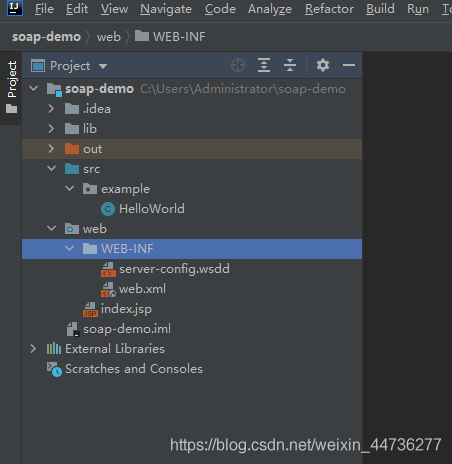Click the HelloWorld class icon
The image size is (452, 464).
[108, 209]
